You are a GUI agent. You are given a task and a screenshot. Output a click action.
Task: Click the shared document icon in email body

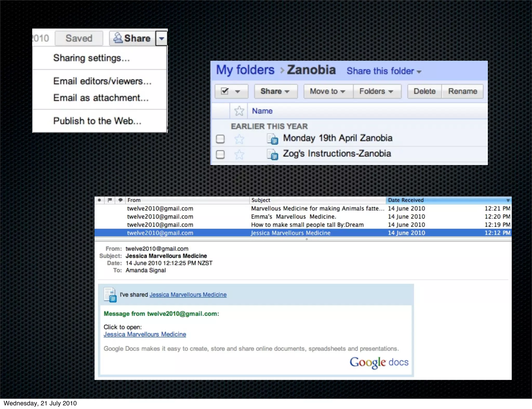click(x=110, y=295)
